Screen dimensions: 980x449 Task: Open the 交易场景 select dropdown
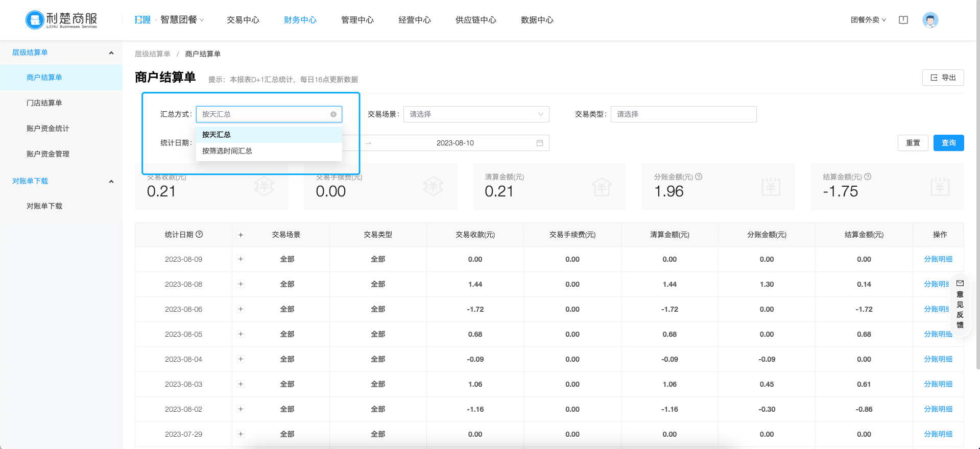476,114
